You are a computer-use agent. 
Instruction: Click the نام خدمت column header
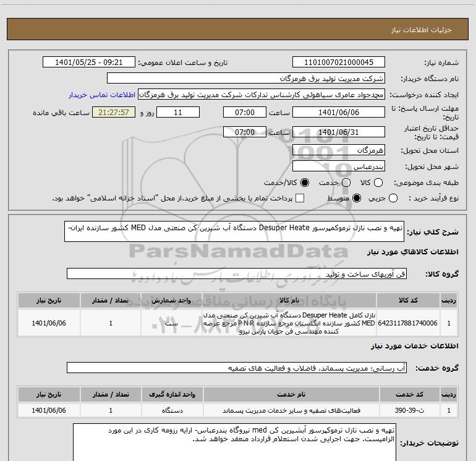(291, 394)
